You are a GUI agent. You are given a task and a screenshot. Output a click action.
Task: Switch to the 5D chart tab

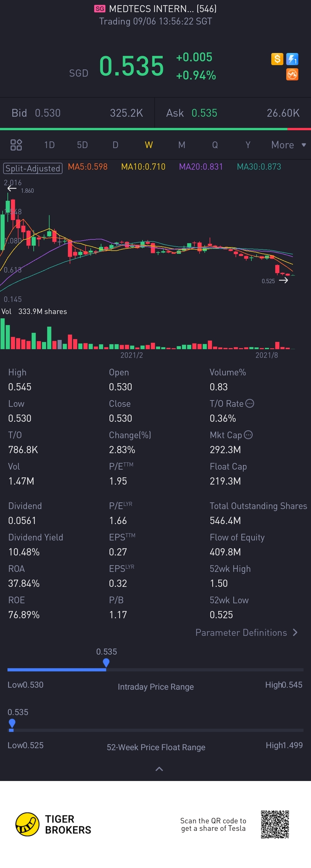[x=82, y=145]
